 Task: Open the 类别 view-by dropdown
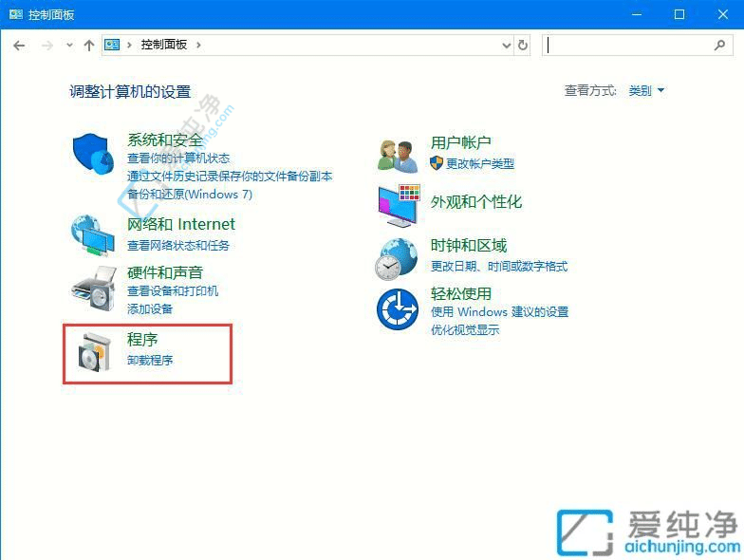click(x=646, y=90)
